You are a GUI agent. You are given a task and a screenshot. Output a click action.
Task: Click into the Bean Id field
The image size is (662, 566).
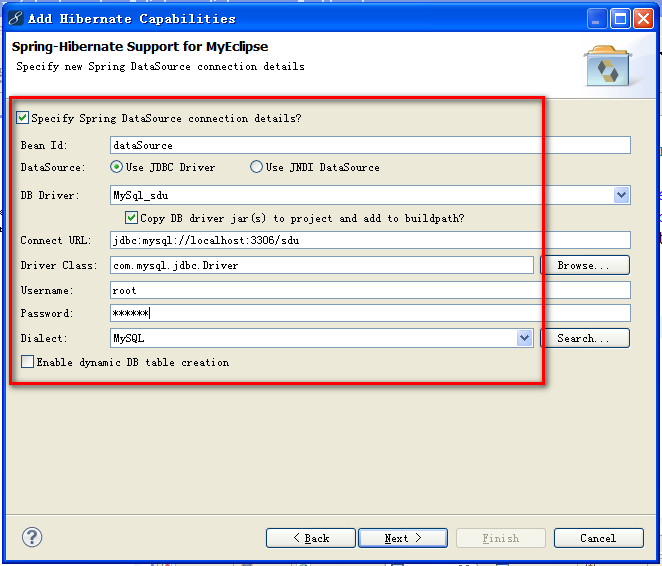tap(370, 145)
